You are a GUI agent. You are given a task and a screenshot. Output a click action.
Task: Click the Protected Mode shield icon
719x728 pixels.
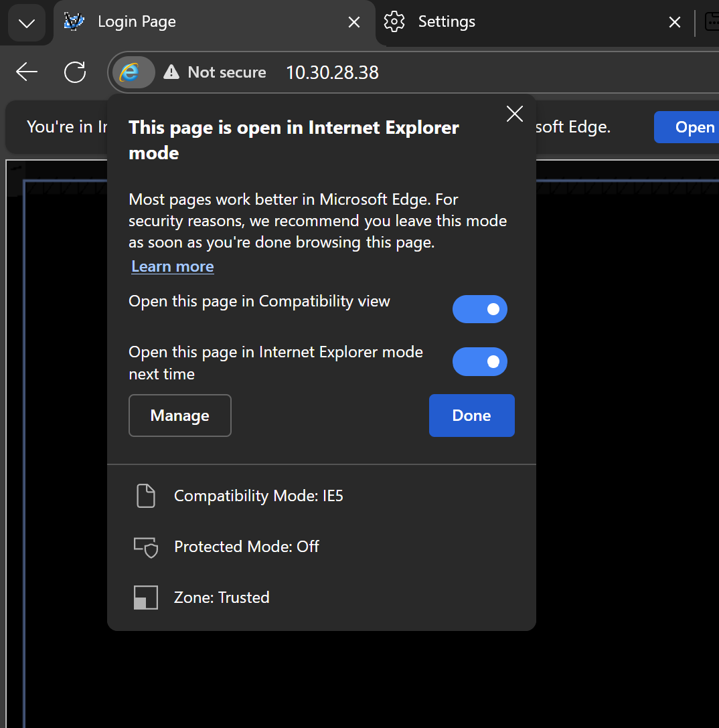click(146, 547)
